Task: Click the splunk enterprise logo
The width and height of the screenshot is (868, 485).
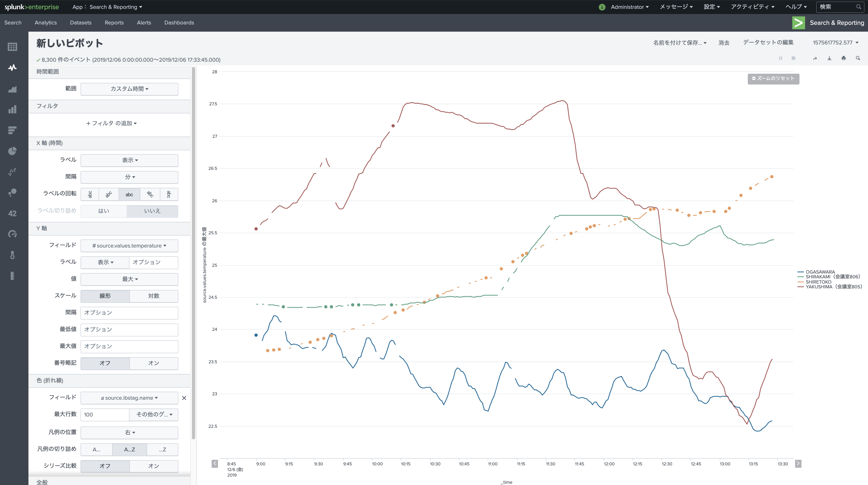Action: (32, 7)
